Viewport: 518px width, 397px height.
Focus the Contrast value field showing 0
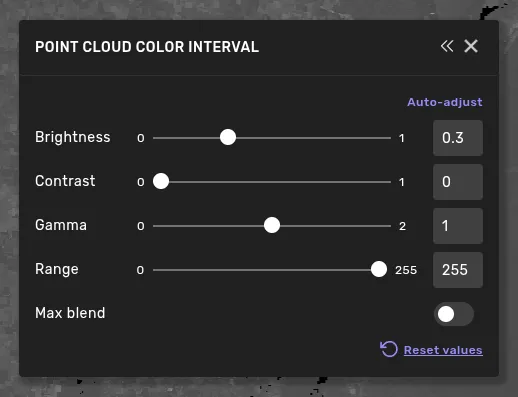(x=458, y=182)
